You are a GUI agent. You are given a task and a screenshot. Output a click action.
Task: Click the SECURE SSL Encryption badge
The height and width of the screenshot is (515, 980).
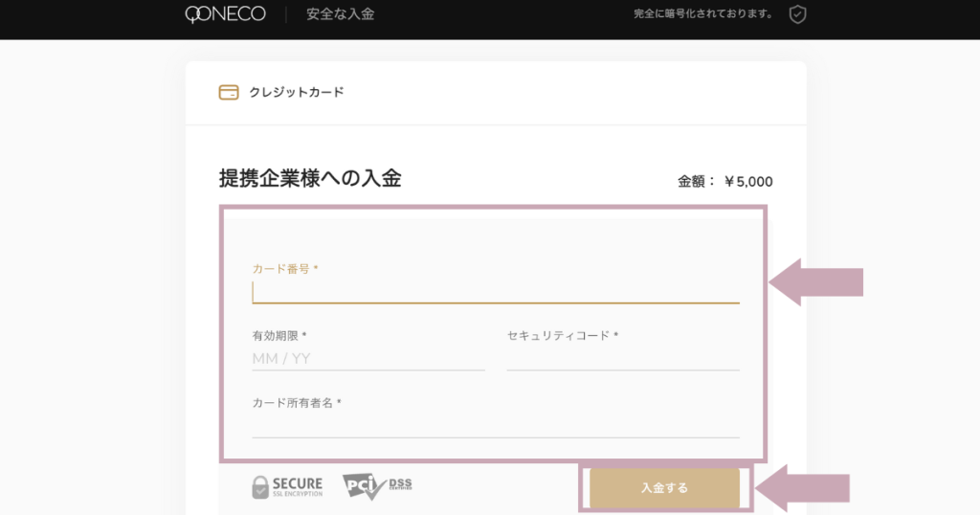click(287, 487)
